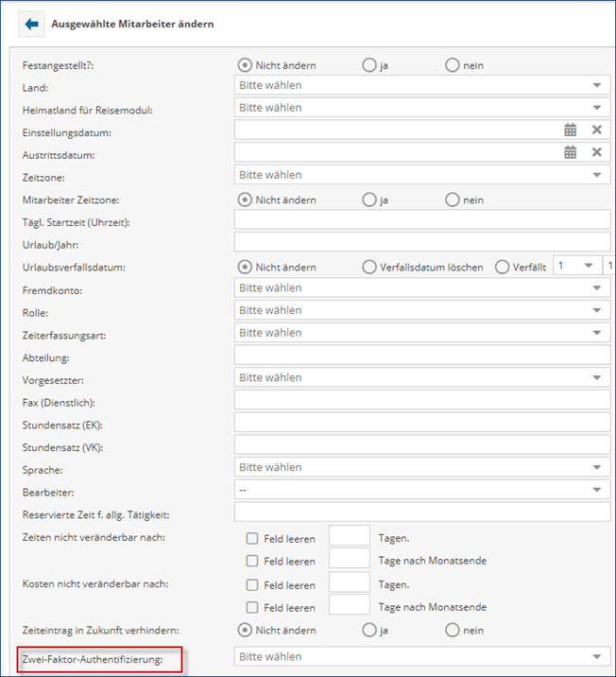Select 'nein' for Mitarbeiter Zeitzone
This screenshot has height=677, width=616.
[453, 200]
